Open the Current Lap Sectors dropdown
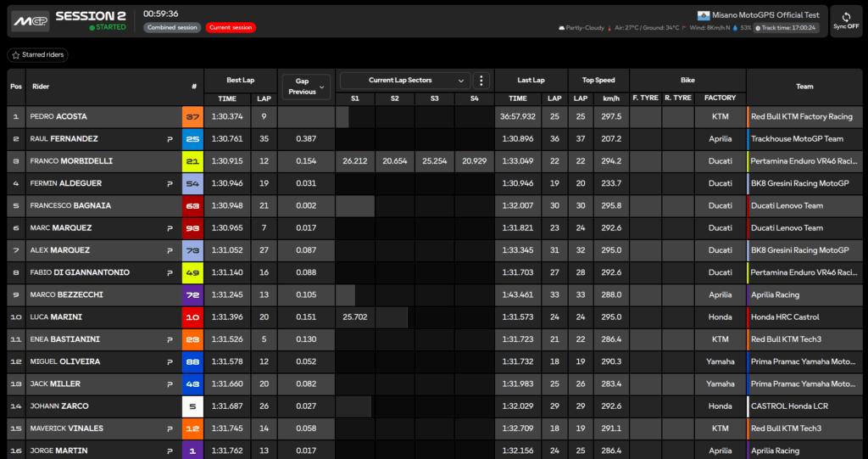This screenshot has height=459, width=868. point(404,81)
